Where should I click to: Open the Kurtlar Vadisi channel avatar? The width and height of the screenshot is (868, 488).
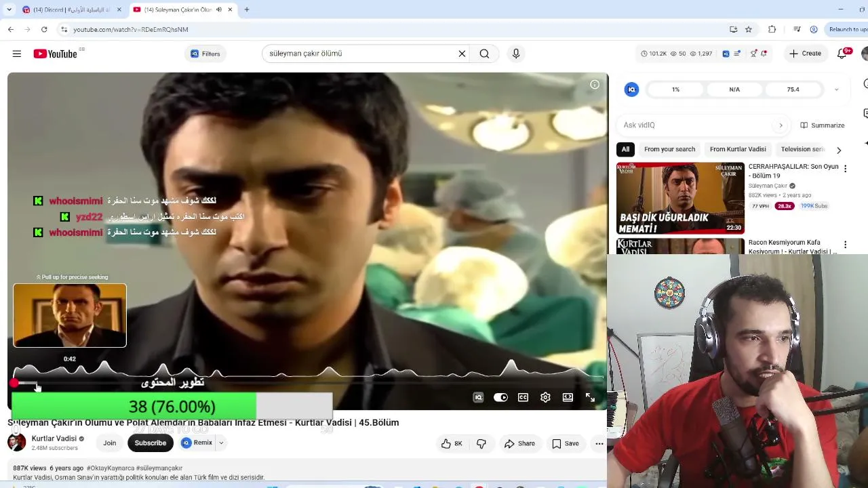click(16, 443)
